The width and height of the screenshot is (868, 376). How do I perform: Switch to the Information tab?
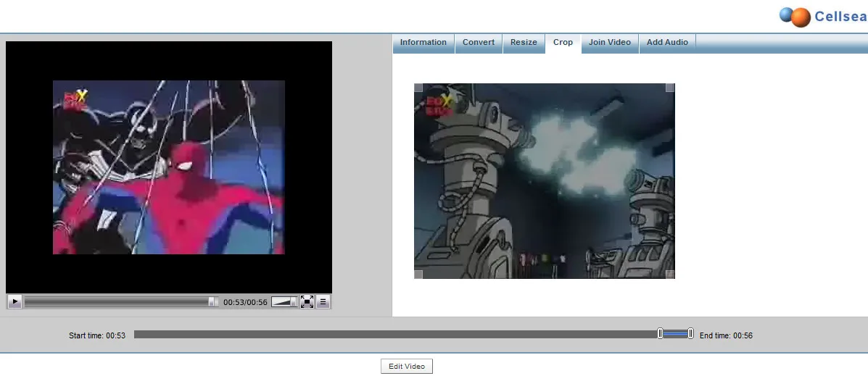(x=423, y=43)
